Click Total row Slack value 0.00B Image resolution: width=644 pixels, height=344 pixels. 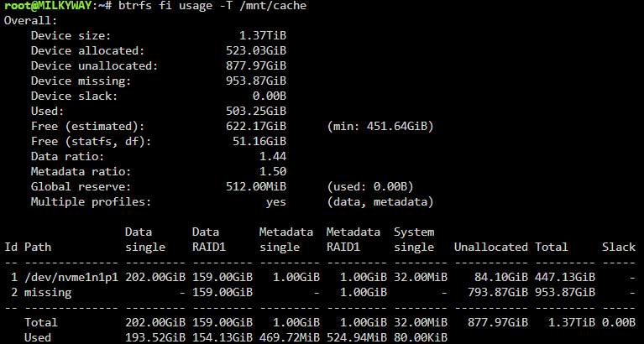[619, 323]
